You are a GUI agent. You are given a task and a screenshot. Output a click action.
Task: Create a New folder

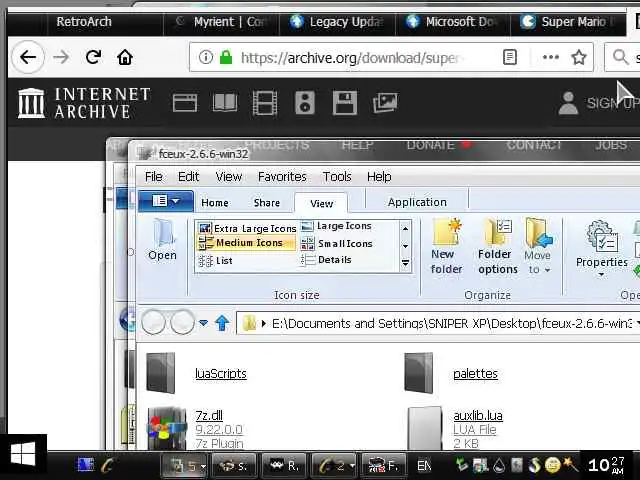[447, 247]
